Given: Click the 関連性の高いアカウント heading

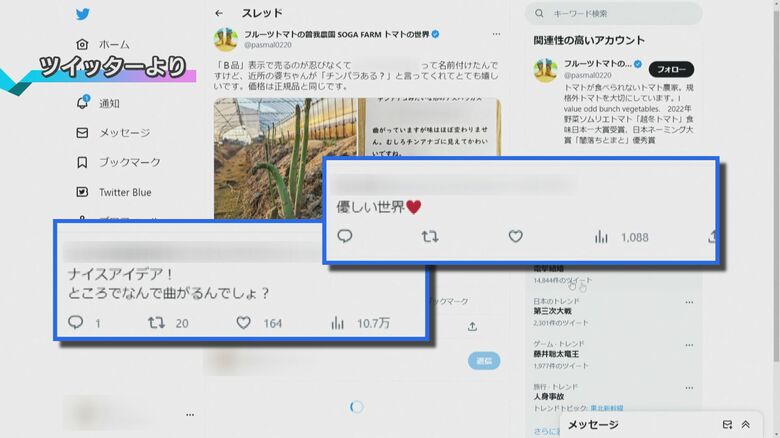Looking at the screenshot, I should [589, 40].
